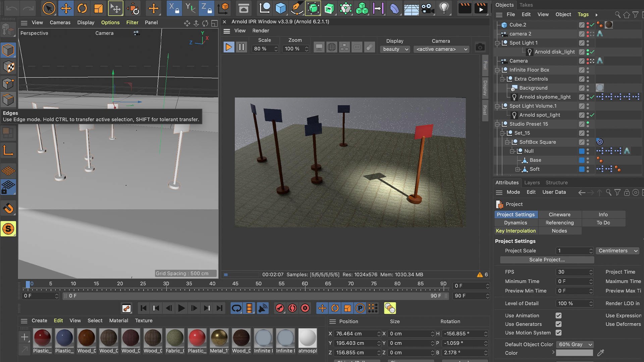
Task: Click the IPR snapshot camera icon
Action: click(x=480, y=47)
